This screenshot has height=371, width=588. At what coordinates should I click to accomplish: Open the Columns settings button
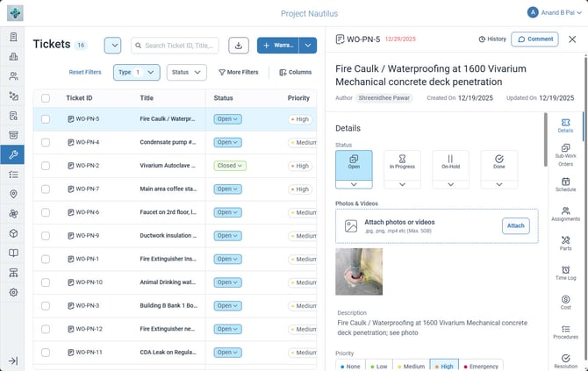pos(295,72)
